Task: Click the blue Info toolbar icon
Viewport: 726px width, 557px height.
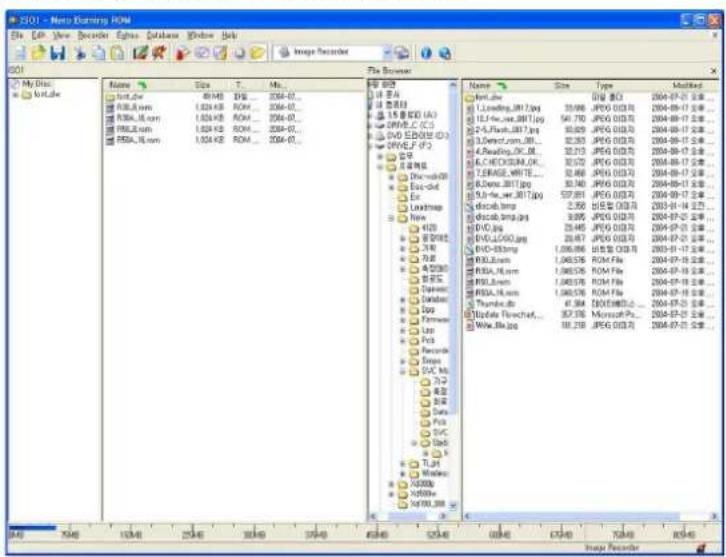Action: tap(426, 53)
